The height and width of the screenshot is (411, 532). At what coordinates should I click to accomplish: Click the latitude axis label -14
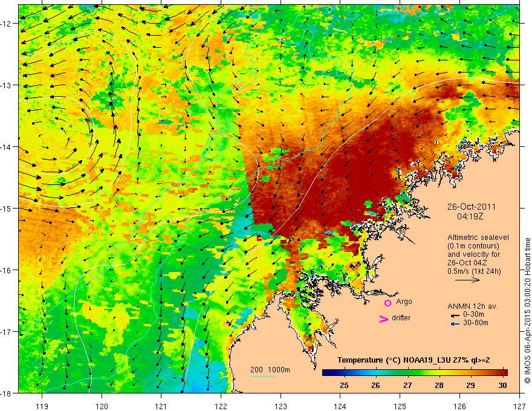[6, 147]
